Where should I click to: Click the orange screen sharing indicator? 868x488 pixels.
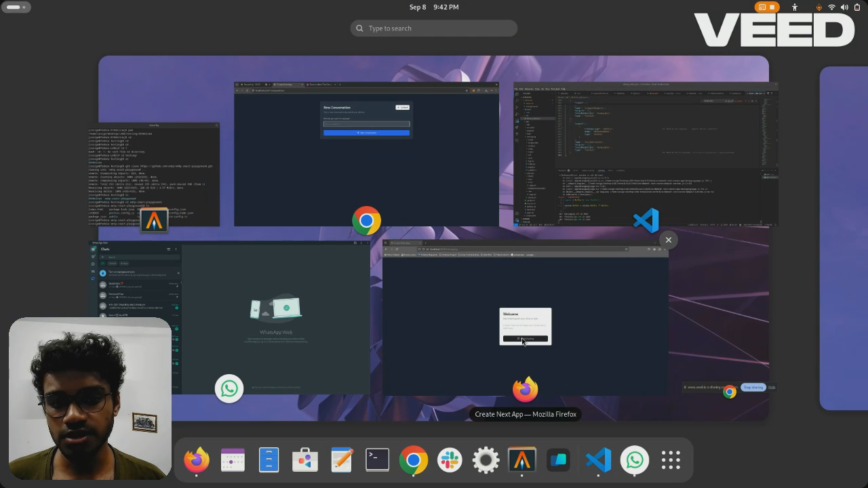[766, 7]
